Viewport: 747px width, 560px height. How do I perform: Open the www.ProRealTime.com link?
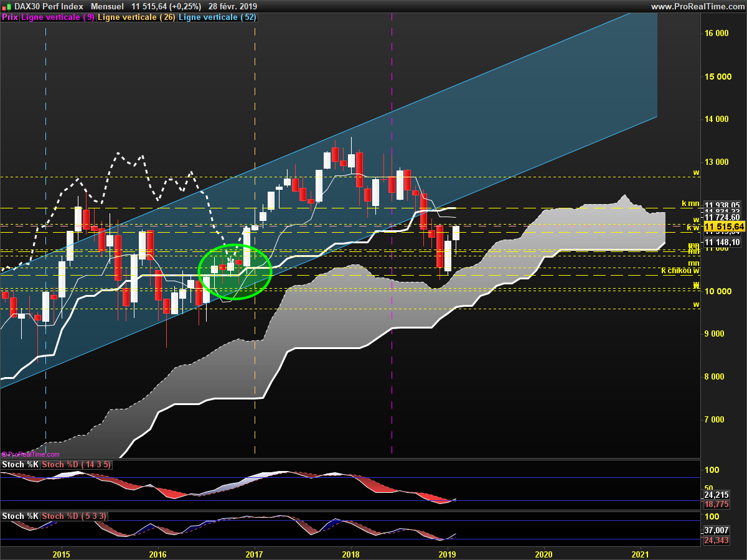(697, 6)
